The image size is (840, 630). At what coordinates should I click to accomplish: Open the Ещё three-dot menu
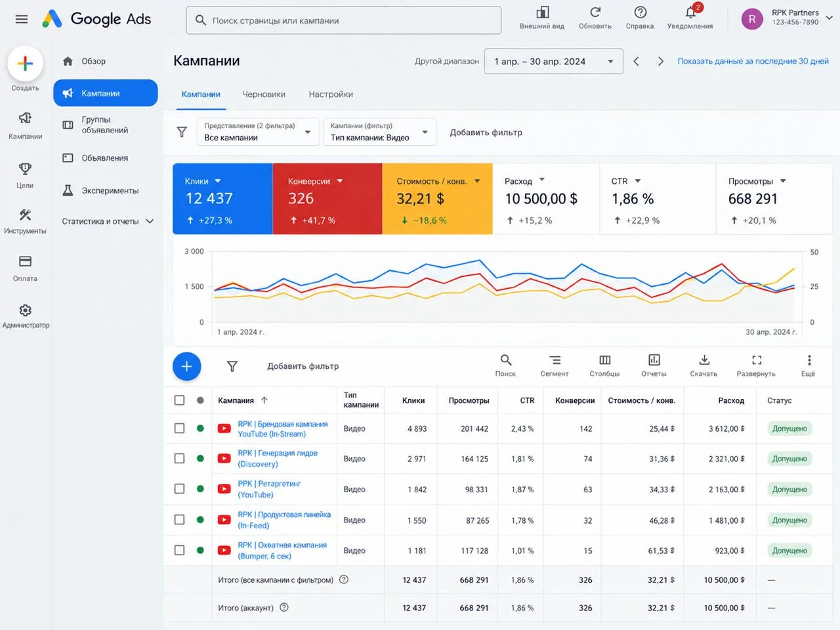click(808, 360)
